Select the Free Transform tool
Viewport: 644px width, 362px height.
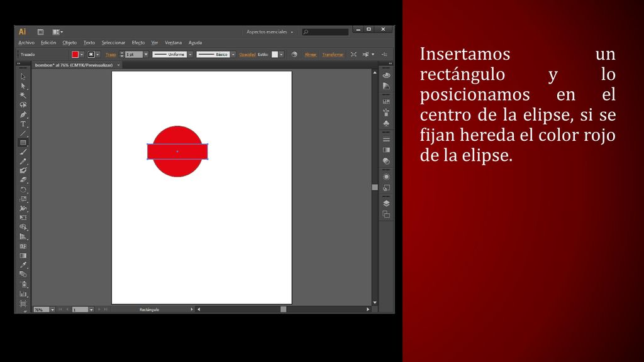tap(23, 217)
